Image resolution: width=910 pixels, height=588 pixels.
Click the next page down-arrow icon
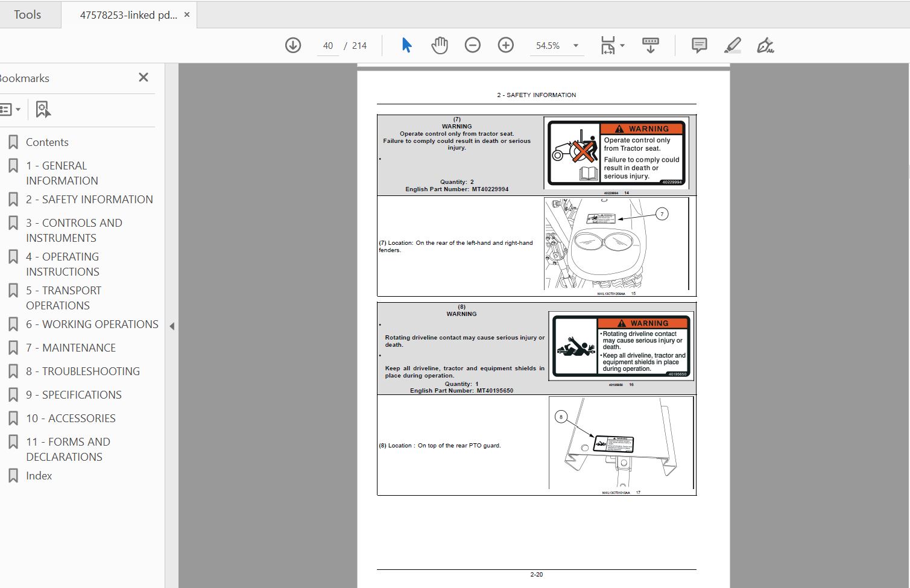coord(293,45)
